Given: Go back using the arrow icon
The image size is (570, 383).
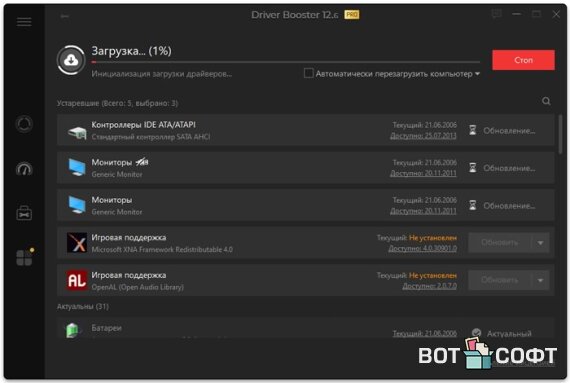Looking at the screenshot, I should [x=65, y=16].
